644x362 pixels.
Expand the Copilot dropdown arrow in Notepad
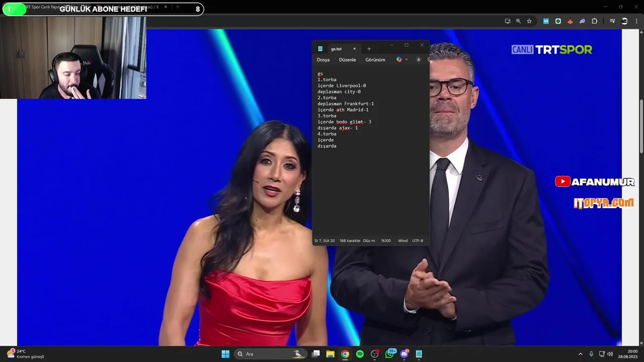(407, 59)
